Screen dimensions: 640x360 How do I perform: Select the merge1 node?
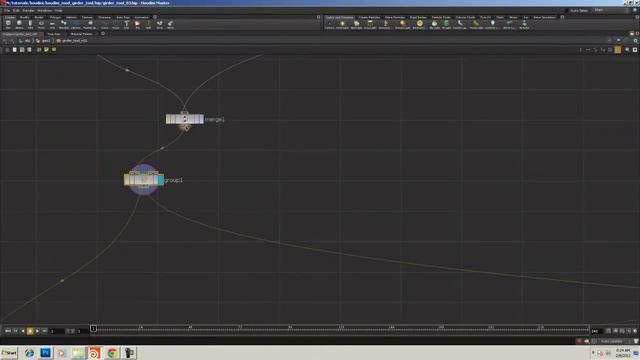(184, 119)
